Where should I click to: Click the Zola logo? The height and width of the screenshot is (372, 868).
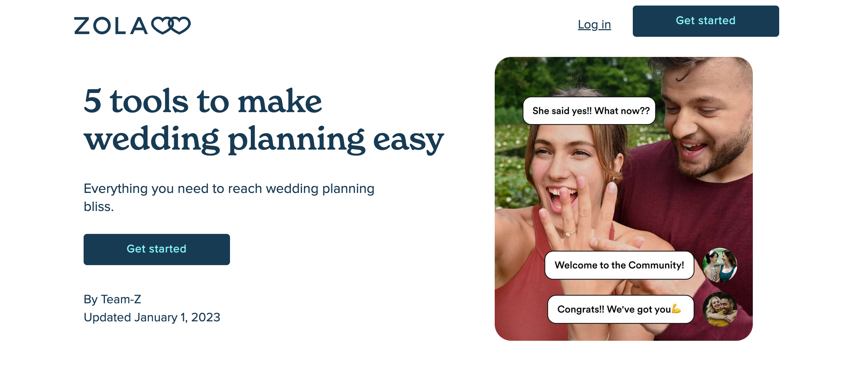(132, 26)
